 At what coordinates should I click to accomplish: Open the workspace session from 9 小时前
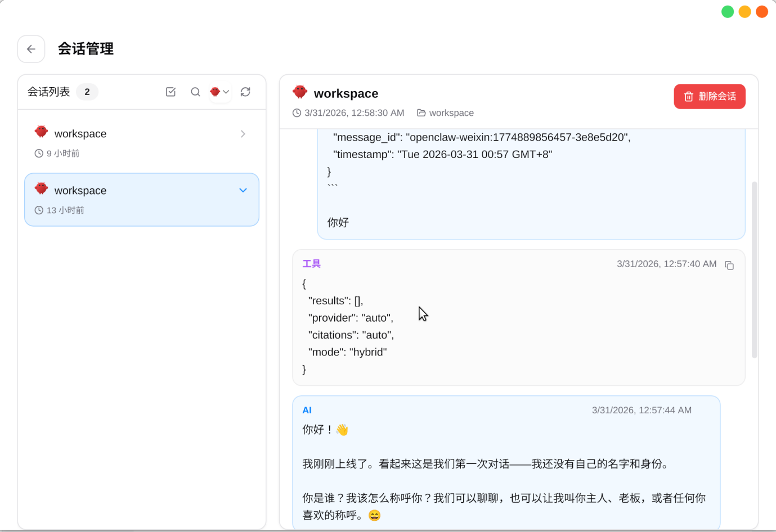pyautogui.click(x=142, y=143)
